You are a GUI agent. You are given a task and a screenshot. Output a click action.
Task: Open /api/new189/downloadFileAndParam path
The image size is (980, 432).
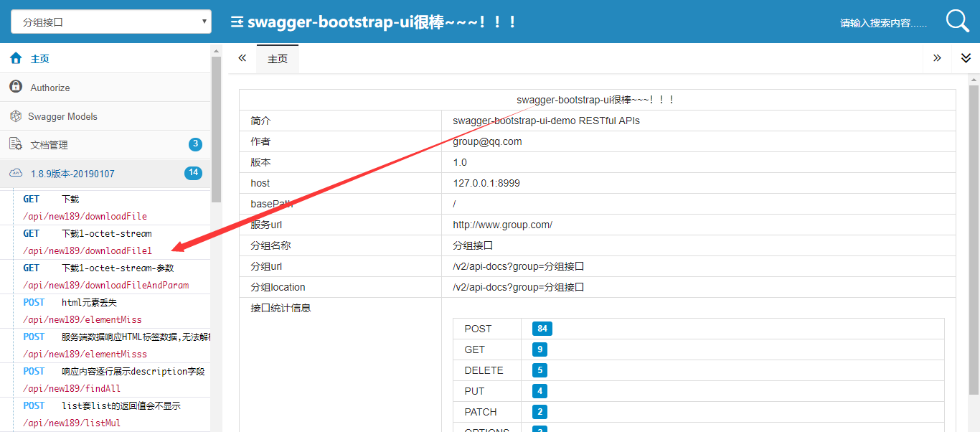[106, 285]
